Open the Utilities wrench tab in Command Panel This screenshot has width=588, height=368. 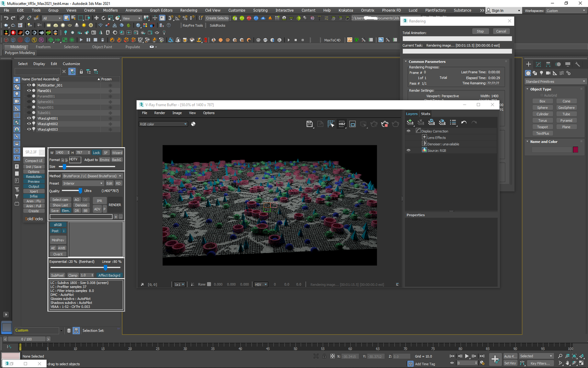[577, 64]
